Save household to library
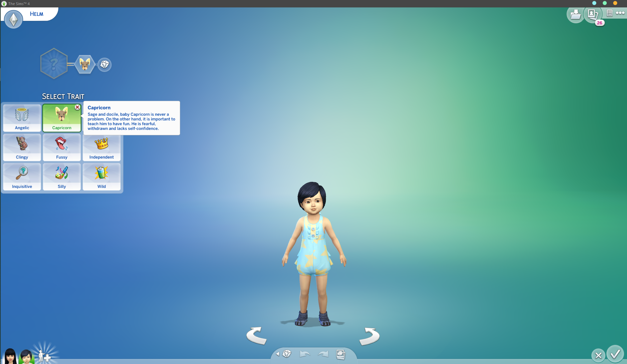This screenshot has height=364, width=627. (575, 14)
